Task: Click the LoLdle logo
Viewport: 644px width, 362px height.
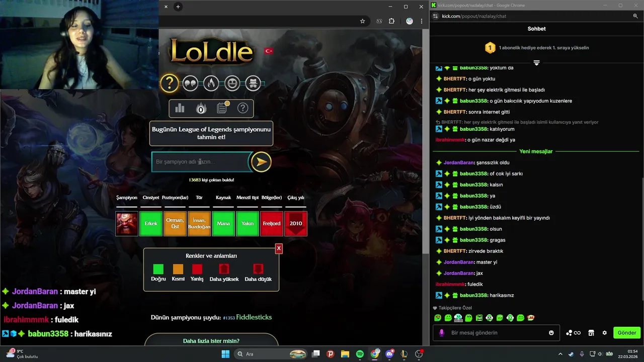Action: [211, 51]
